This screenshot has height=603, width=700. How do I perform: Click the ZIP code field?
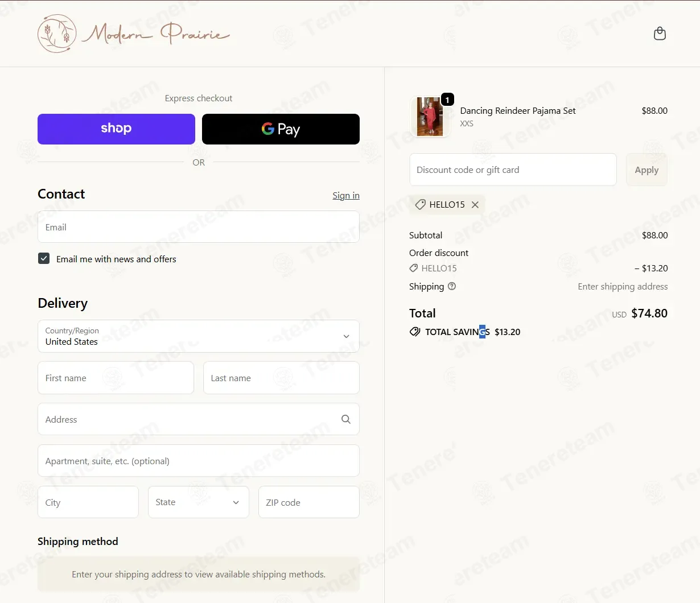pyautogui.click(x=309, y=502)
